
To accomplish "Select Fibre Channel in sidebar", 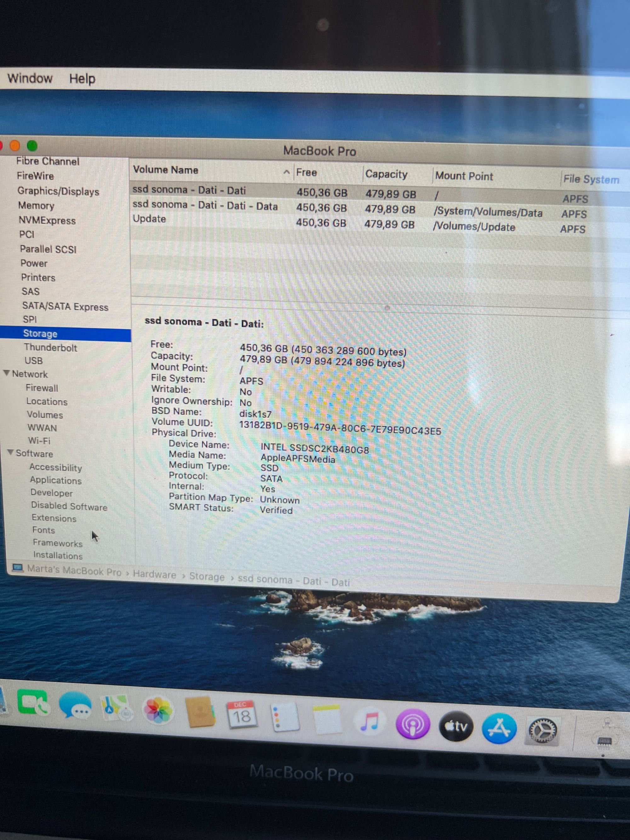I will [x=48, y=161].
